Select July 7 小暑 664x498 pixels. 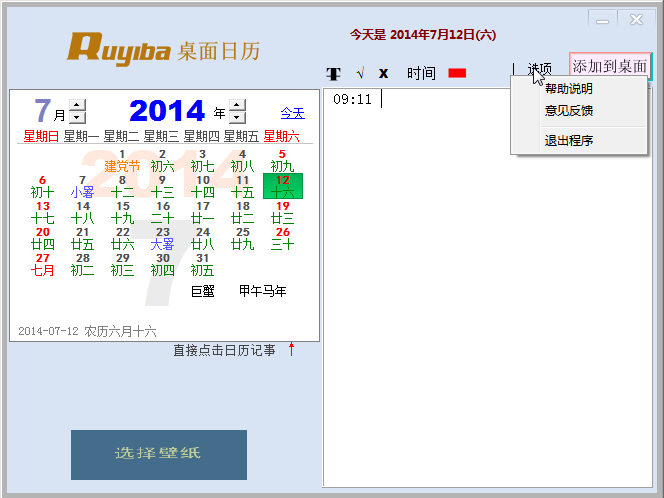click(82, 186)
